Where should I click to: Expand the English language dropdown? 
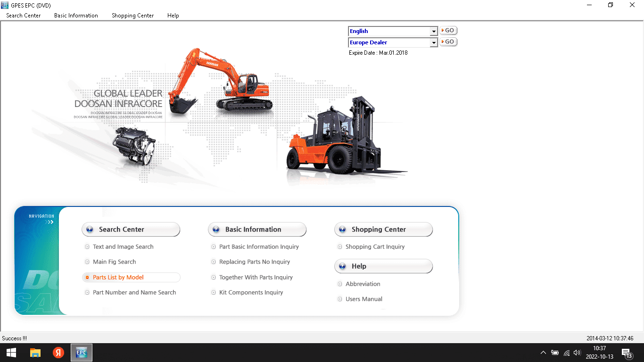click(434, 32)
